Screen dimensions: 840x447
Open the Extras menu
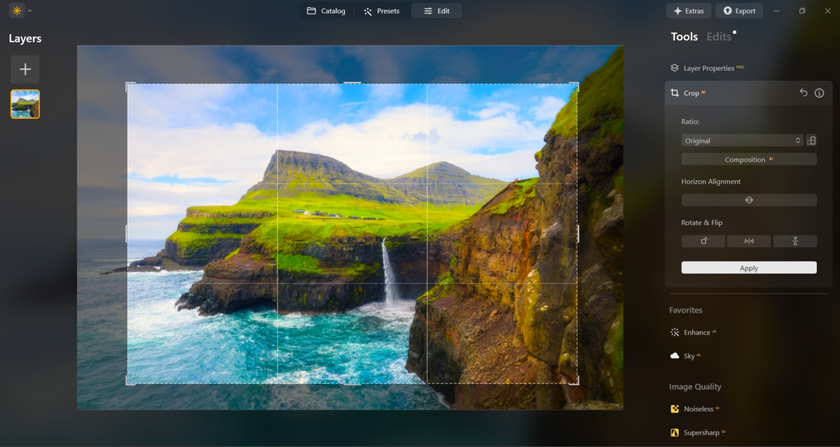pos(689,11)
